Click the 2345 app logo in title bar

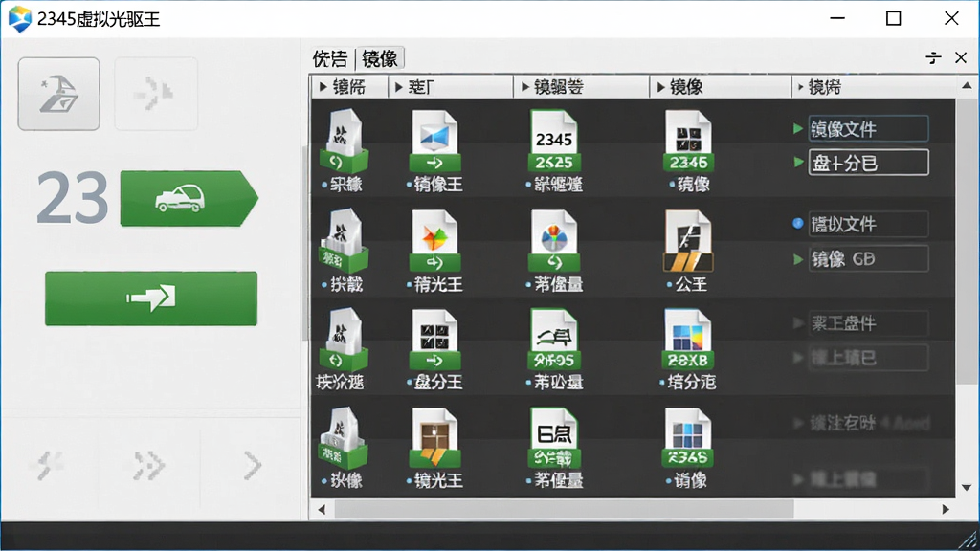(x=19, y=19)
